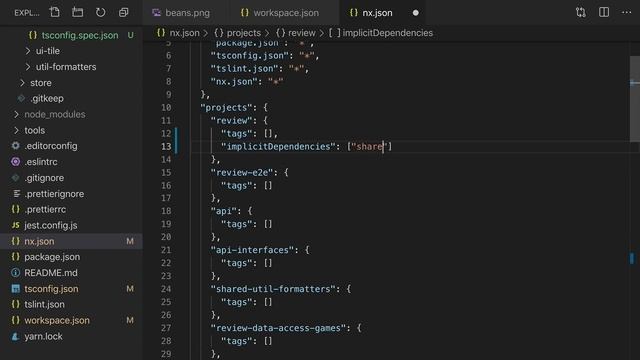The width and height of the screenshot is (640, 360).
Task: Click the git icon beside .gitignore
Action: point(16,178)
